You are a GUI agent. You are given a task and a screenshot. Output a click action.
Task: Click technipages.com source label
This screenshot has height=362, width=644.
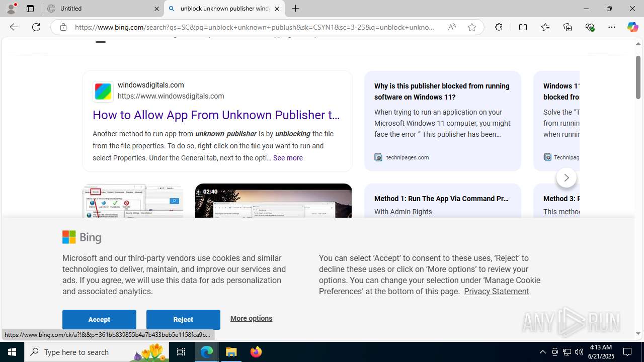(x=408, y=157)
